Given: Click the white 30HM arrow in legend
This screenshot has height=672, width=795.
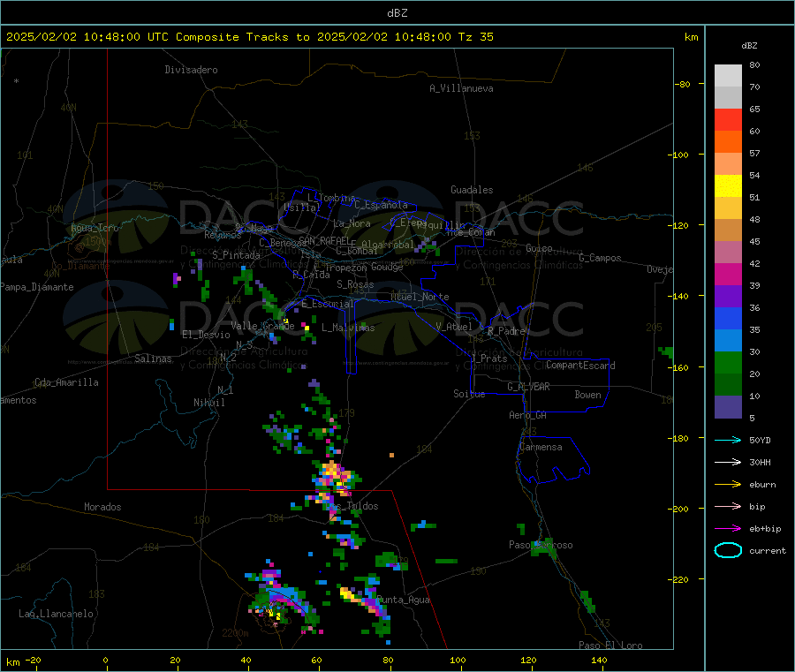Looking at the screenshot, I should click(x=728, y=462).
